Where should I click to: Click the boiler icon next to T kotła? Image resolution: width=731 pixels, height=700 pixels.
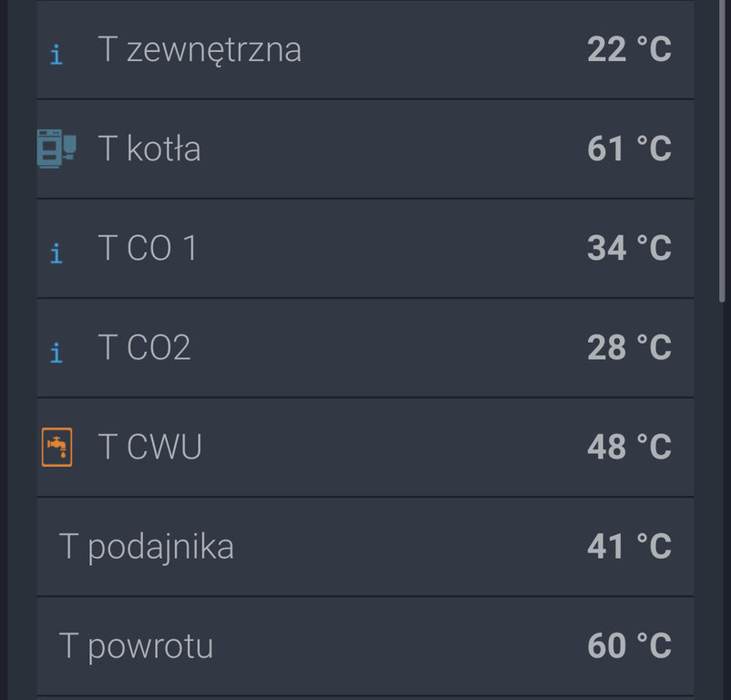point(56,149)
